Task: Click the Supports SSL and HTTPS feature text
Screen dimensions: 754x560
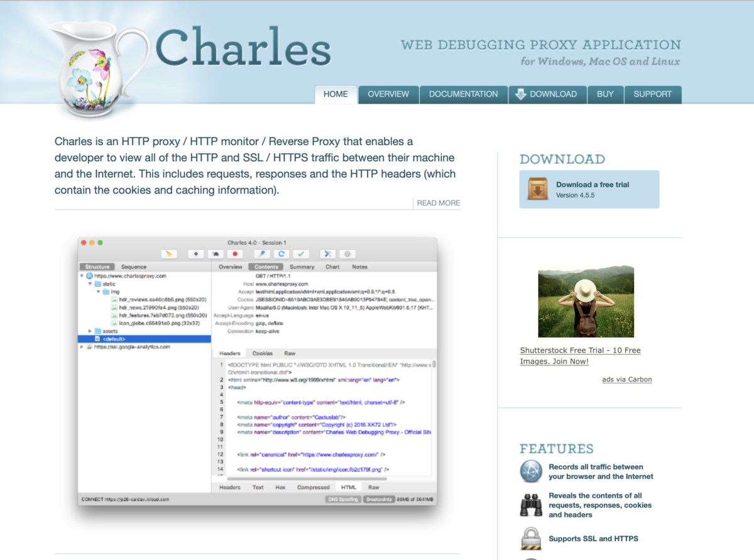Action: click(x=593, y=539)
